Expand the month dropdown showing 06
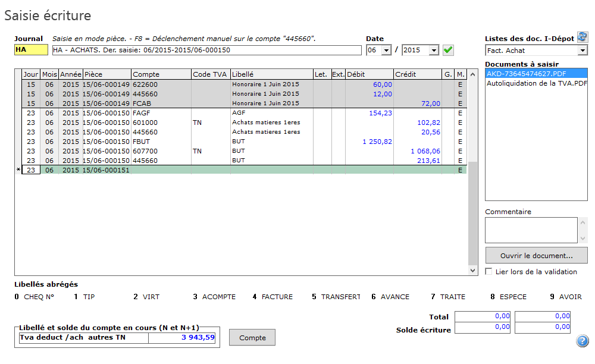Image resolution: width=595 pixels, height=364 pixels. click(386, 51)
